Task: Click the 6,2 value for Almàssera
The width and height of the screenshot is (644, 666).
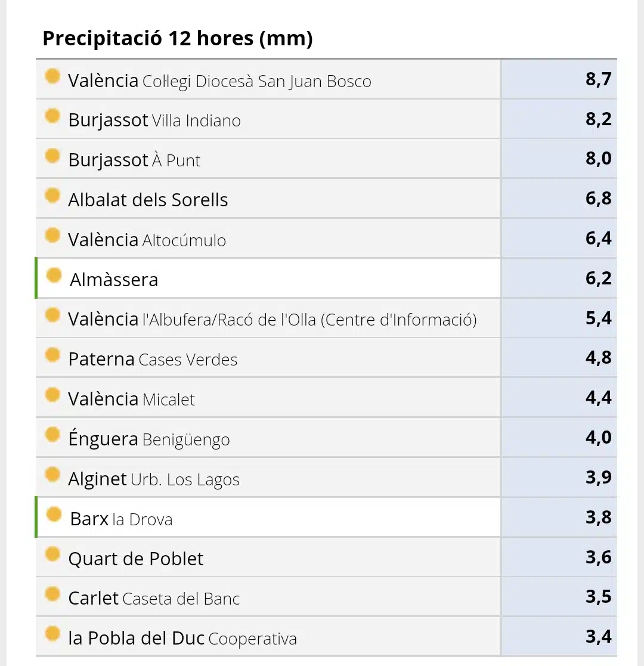Action: click(598, 278)
